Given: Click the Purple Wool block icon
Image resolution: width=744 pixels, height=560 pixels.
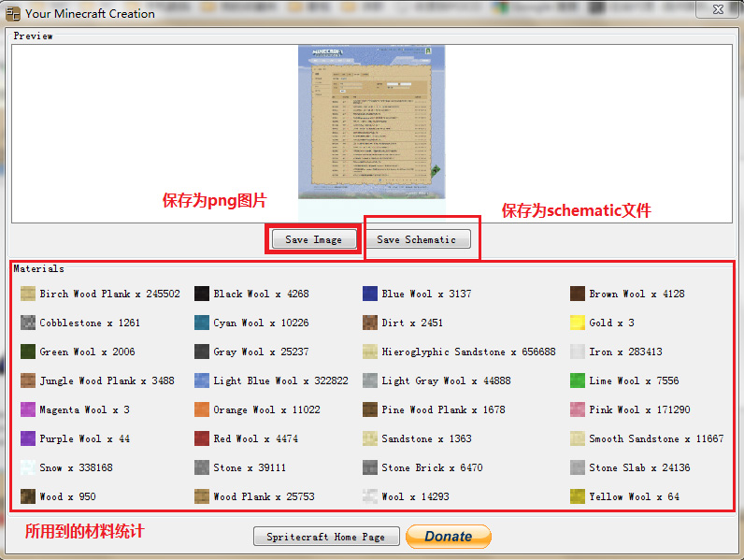Looking at the screenshot, I should tap(28, 438).
